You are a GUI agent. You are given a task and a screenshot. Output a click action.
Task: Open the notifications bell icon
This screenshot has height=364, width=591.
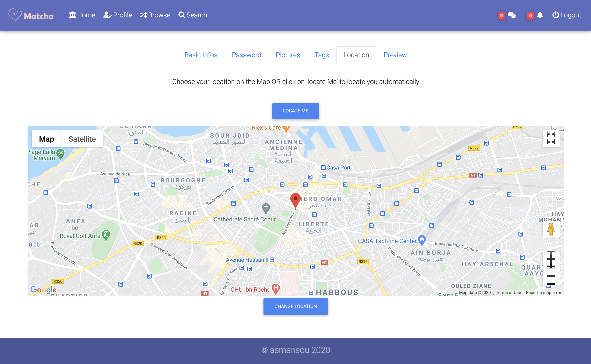(x=540, y=15)
